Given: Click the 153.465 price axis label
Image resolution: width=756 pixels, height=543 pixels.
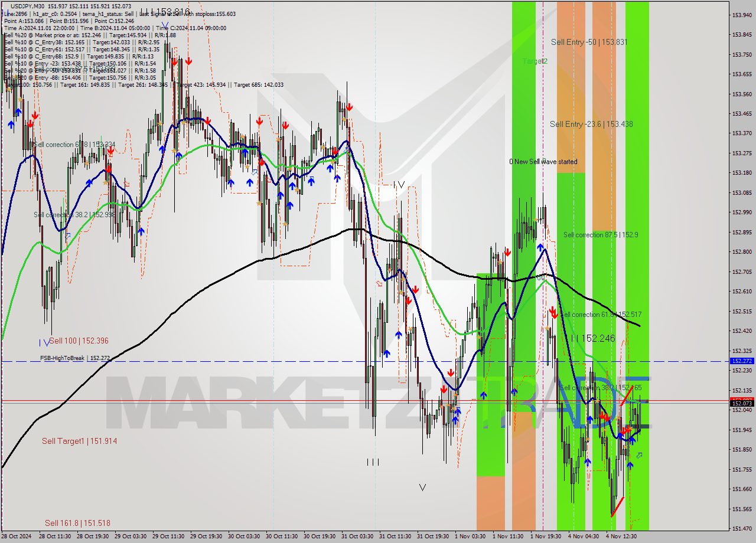Looking at the screenshot, I should pyautogui.click(x=742, y=113).
